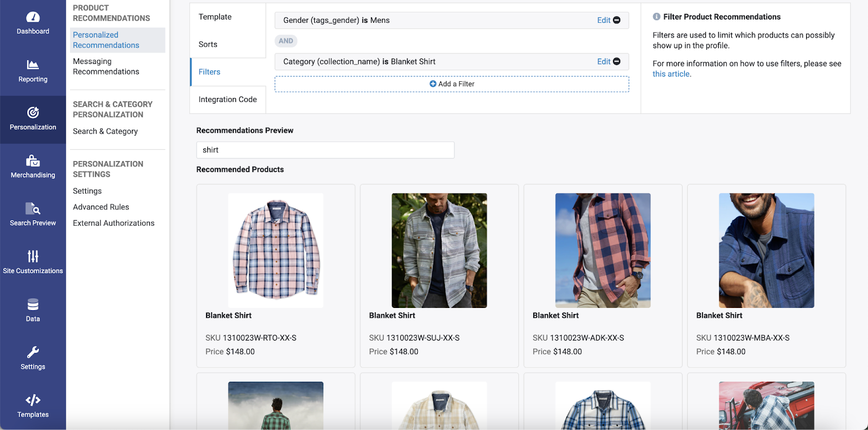Click the info icon beside Filter Product Recommendations

(656, 17)
